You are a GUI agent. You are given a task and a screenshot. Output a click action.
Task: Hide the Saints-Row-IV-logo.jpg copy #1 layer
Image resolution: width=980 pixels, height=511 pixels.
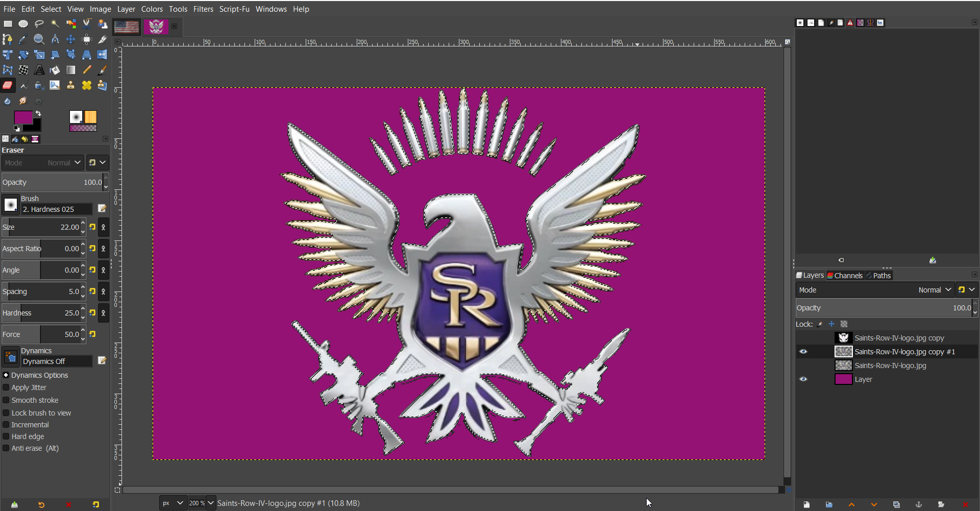pyautogui.click(x=803, y=352)
